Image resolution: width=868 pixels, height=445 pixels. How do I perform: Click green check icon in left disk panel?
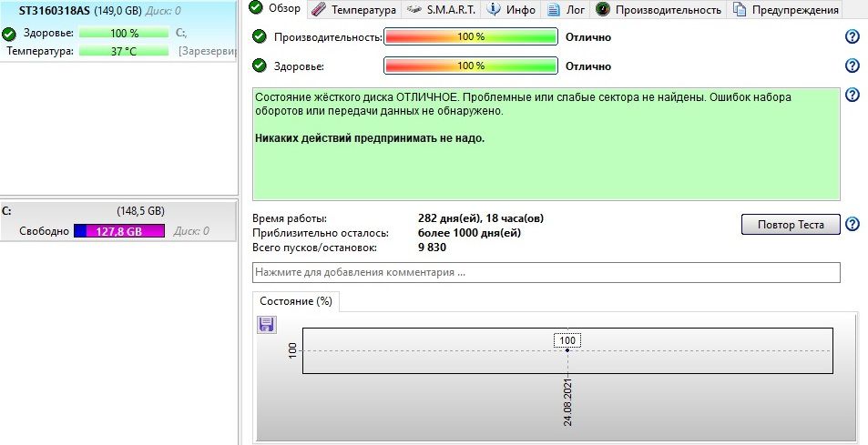(9, 34)
